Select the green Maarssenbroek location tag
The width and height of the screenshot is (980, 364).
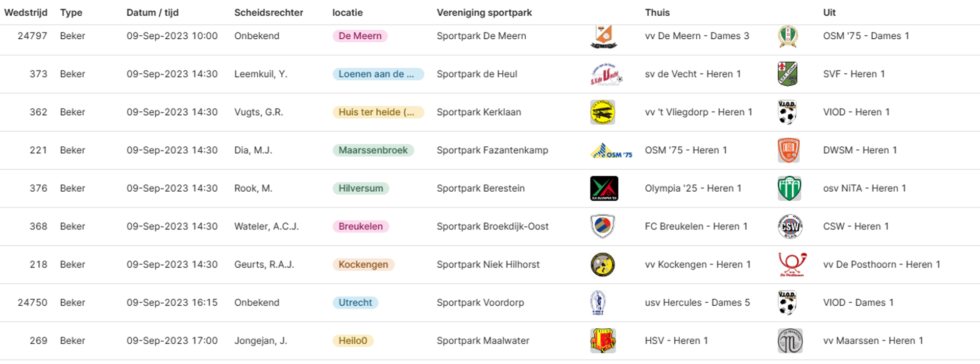(x=373, y=150)
